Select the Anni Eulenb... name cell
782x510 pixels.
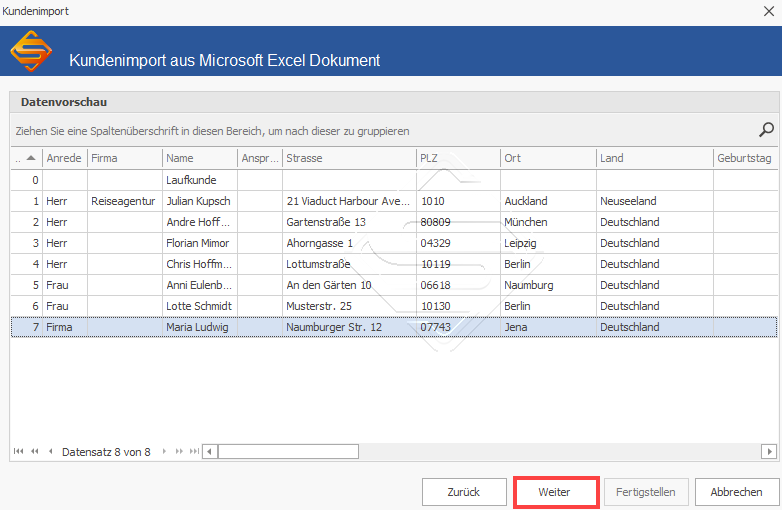[200, 285]
